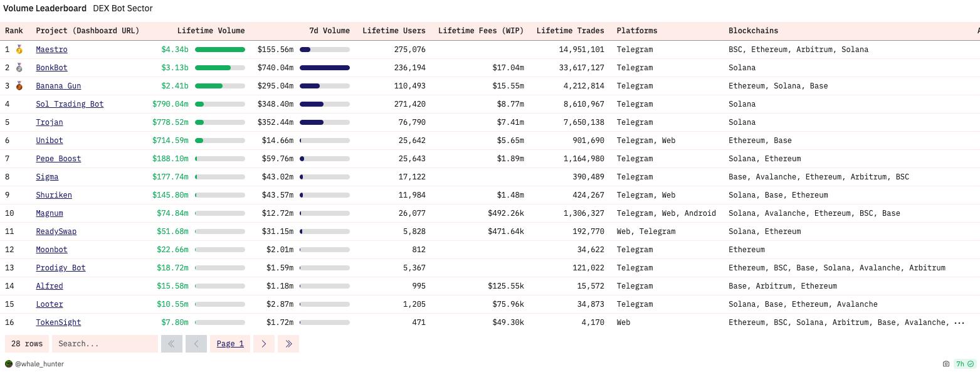This screenshot has width=980, height=372.
Task: Open the Page 1 page selector
Action: pyautogui.click(x=230, y=344)
